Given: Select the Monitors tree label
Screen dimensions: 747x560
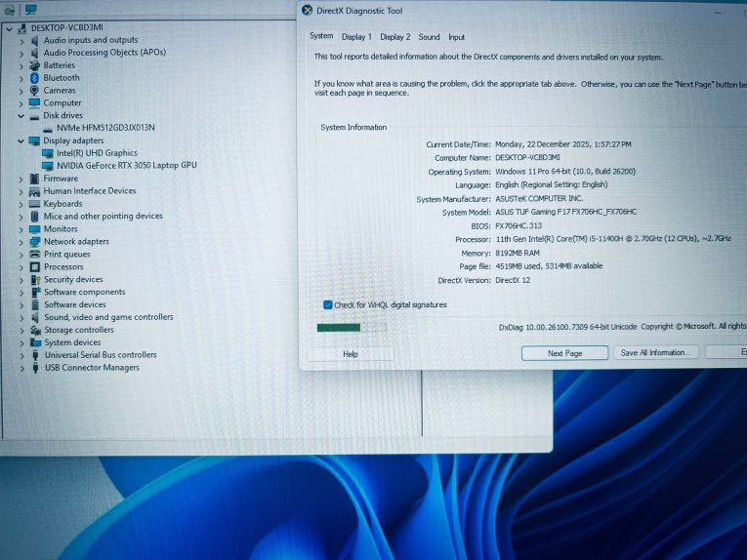Looking at the screenshot, I should (x=61, y=229).
